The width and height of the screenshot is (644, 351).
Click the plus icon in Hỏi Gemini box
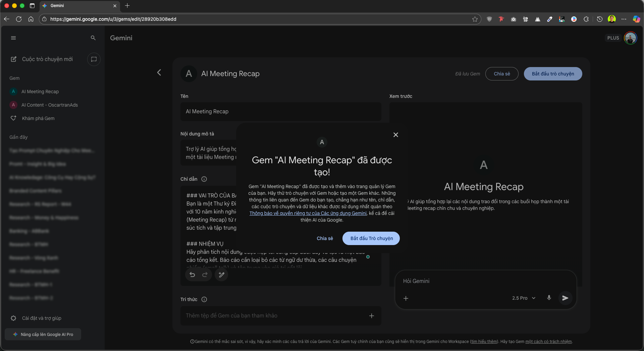pos(406,298)
